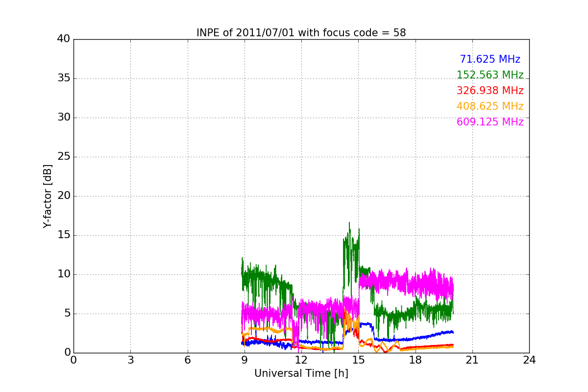The height and width of the screenshot is (392, 588).
Task: Select the blue 71.625 MHz legend label
Action: coord(490,59)
